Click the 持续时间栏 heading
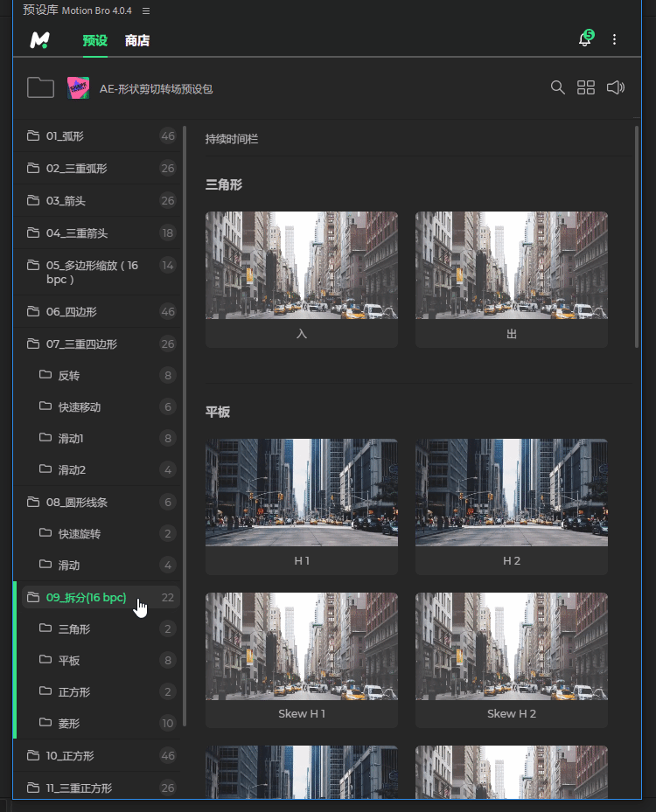Image resolution: width=656 pixels, height=812 pixels. [232, 139]
